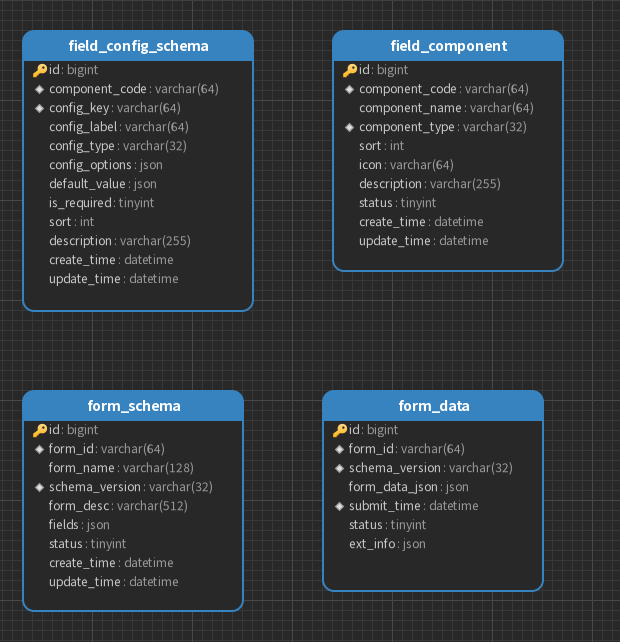Select the field_config_schema table header
Screen dimensions: 620x642
pyautogui.click(x=138, y=46)
